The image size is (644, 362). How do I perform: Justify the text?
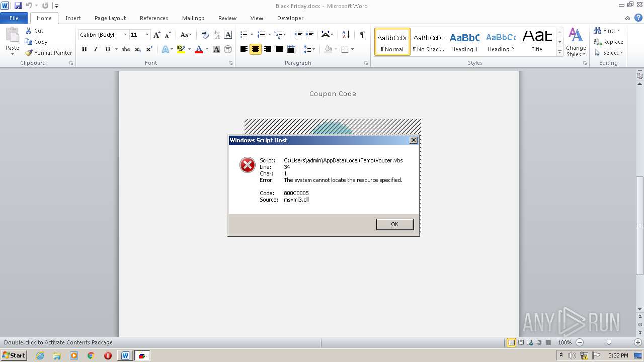(279, 49)
